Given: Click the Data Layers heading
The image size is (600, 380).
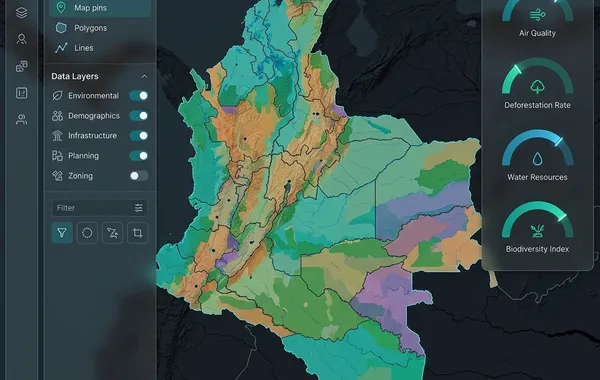Looking at the screenshot, I should [75, 77].
